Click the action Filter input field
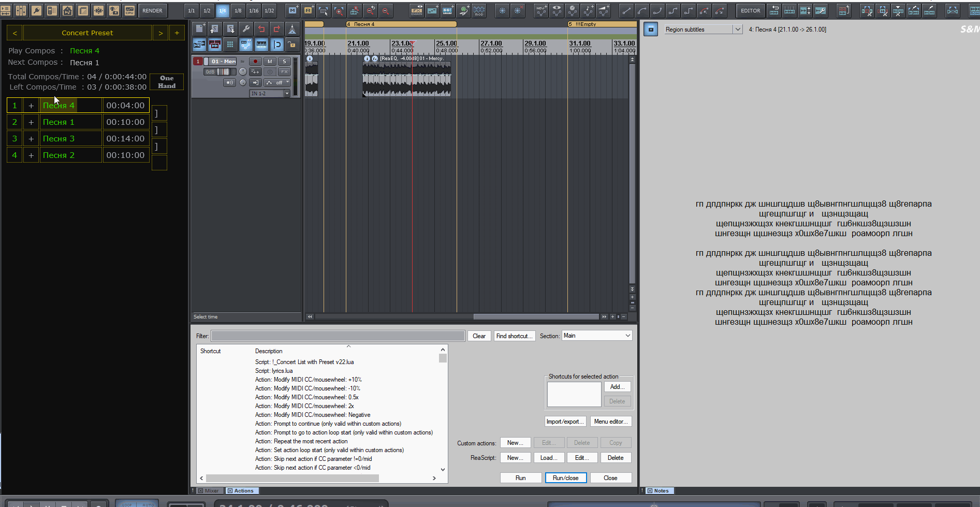 pyautogui.click(x=338, y=336)
